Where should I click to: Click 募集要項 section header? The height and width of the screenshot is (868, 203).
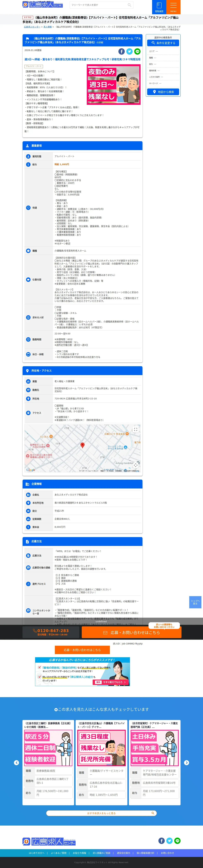(83, 146)
